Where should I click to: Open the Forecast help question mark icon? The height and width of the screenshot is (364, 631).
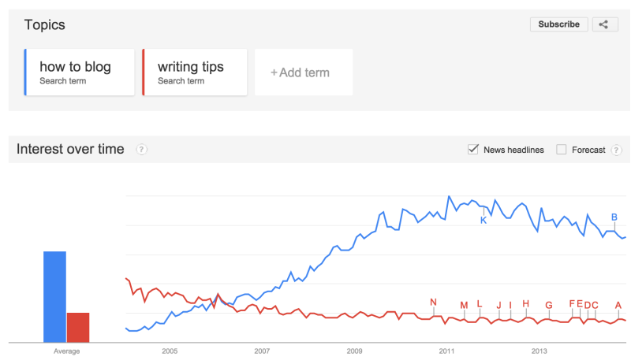pyautogui.click(x=616, y=150)
